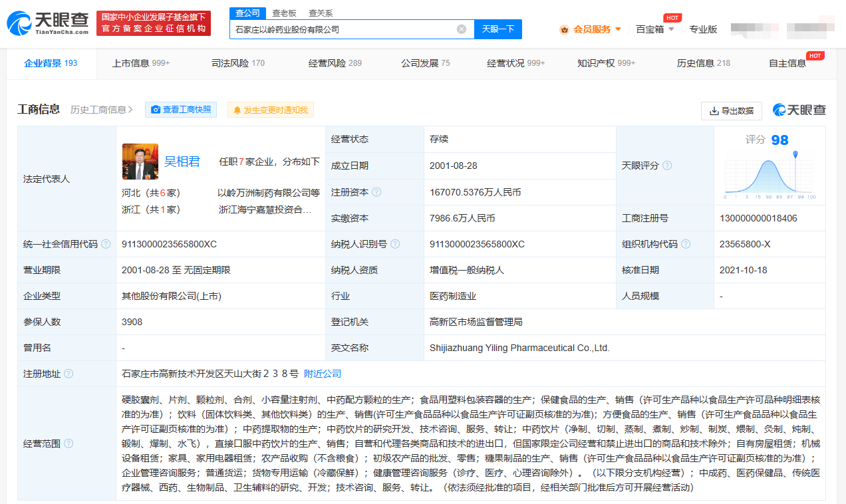Open legal representative 吴相君's profile link
Viewport: 846px width, 504px height.
click(182, 162)
